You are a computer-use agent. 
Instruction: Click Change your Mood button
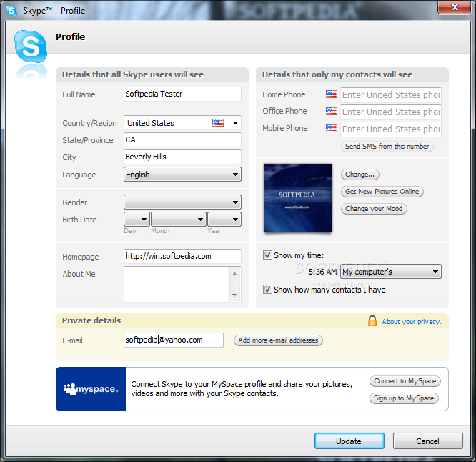(374, 209)
